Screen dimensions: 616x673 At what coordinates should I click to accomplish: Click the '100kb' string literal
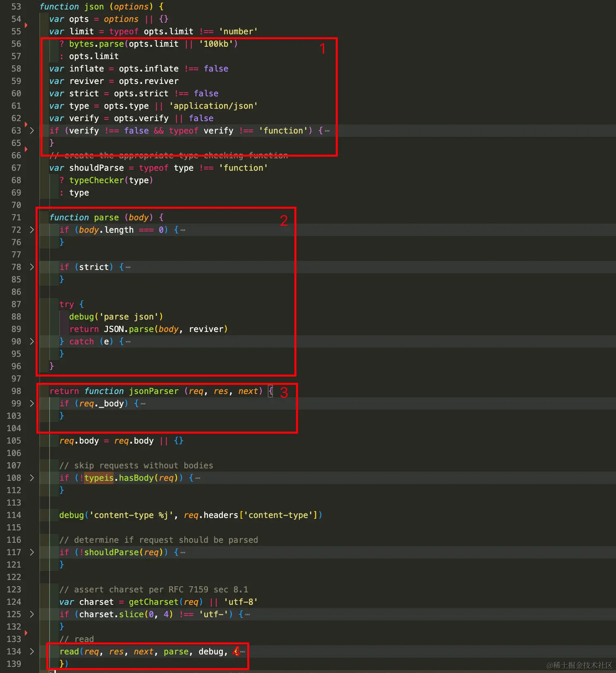tap(216, 44)
